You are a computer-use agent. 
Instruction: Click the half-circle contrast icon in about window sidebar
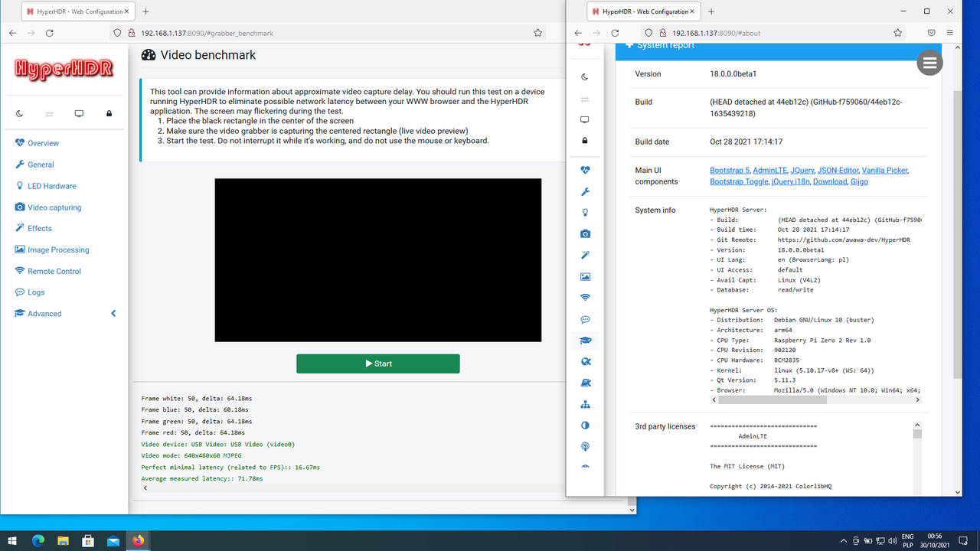click(585, 425)
